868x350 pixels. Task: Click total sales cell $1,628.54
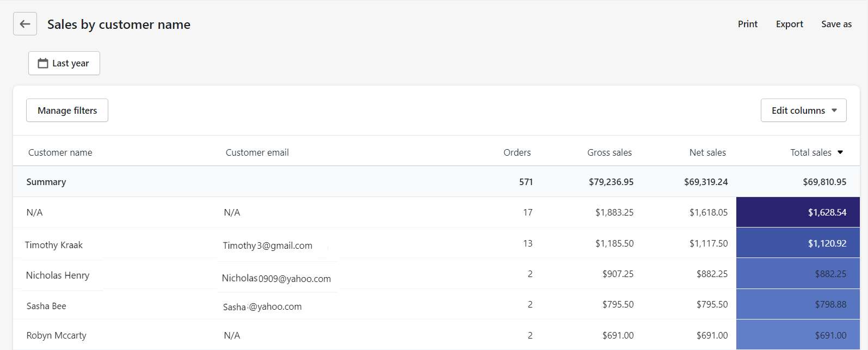point(798,212)
